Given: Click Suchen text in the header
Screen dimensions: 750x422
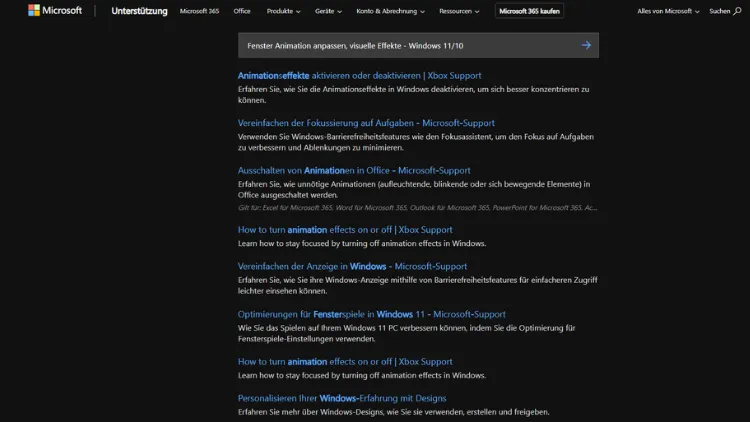Looking at the screenshot, I should click(x=719, y=11).
